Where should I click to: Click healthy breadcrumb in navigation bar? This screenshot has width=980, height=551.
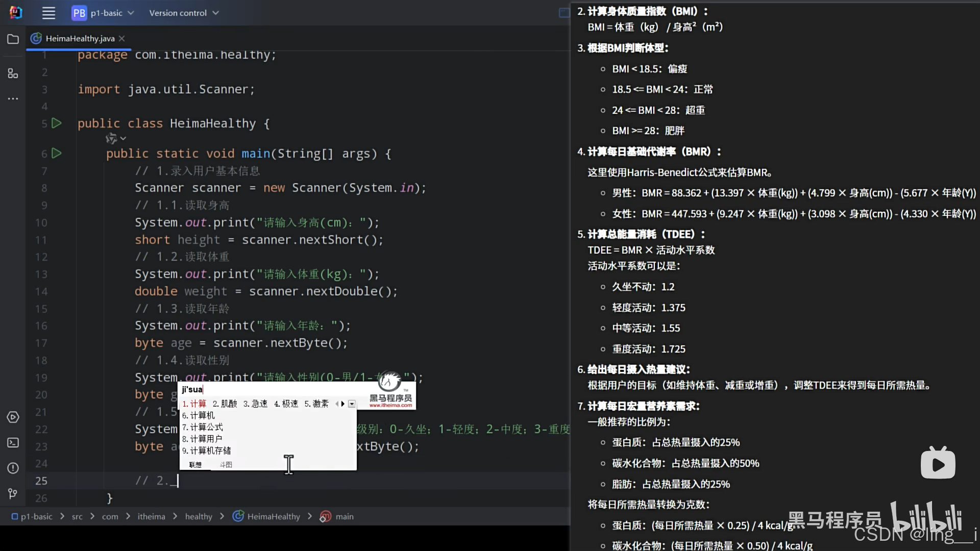coord(199,516)
